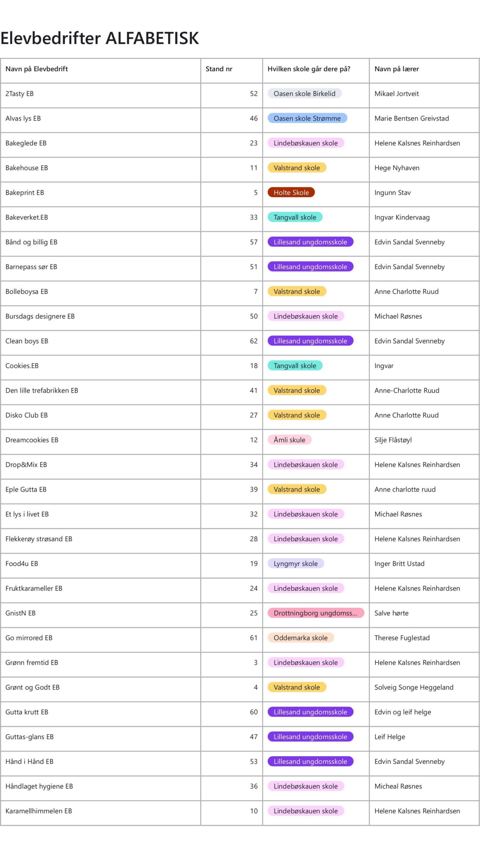Click the 'Bakeprint EB' row name
Image resolution: width=480 pixels, height=868 pixels.
coord(25,193)
